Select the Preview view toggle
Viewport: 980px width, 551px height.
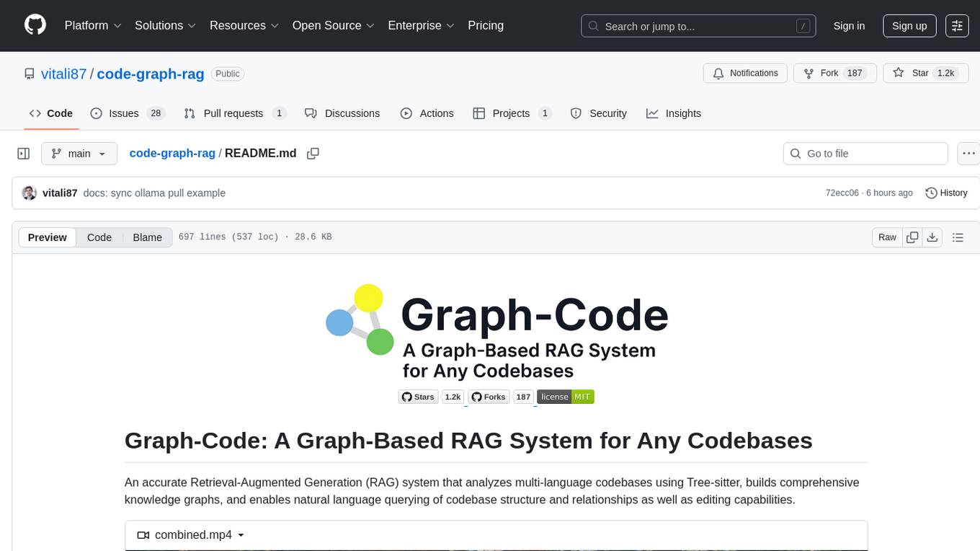click(x=48, y=237)
